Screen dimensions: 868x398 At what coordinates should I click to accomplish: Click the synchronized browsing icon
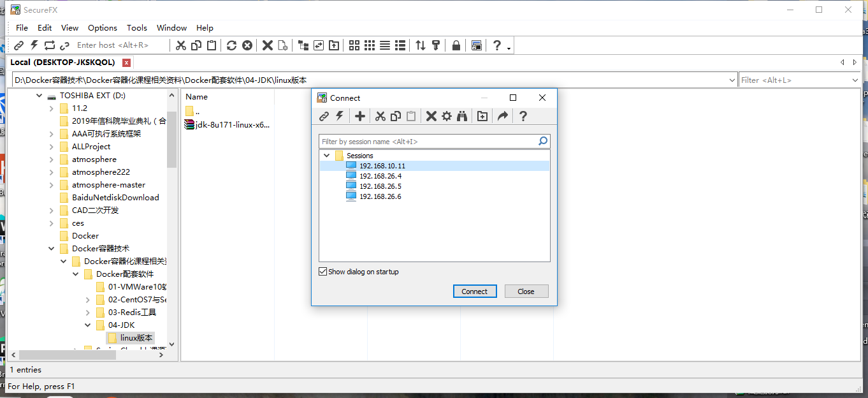click(x=319, y=45)
